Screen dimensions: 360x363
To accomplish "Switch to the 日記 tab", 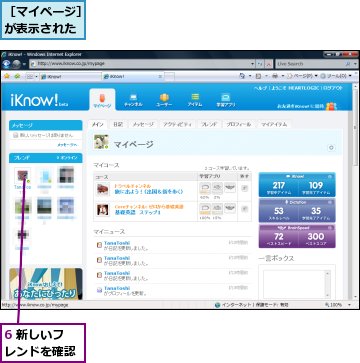I will [118, 124].
